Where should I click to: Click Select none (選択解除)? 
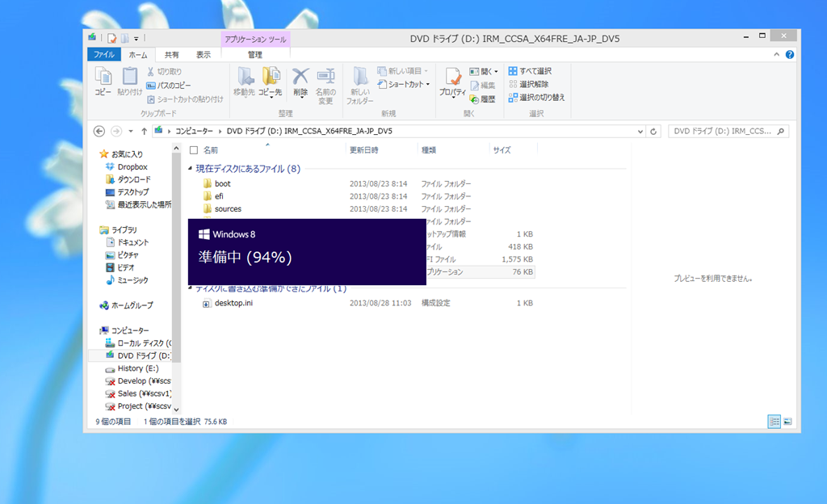coord(528,84)
